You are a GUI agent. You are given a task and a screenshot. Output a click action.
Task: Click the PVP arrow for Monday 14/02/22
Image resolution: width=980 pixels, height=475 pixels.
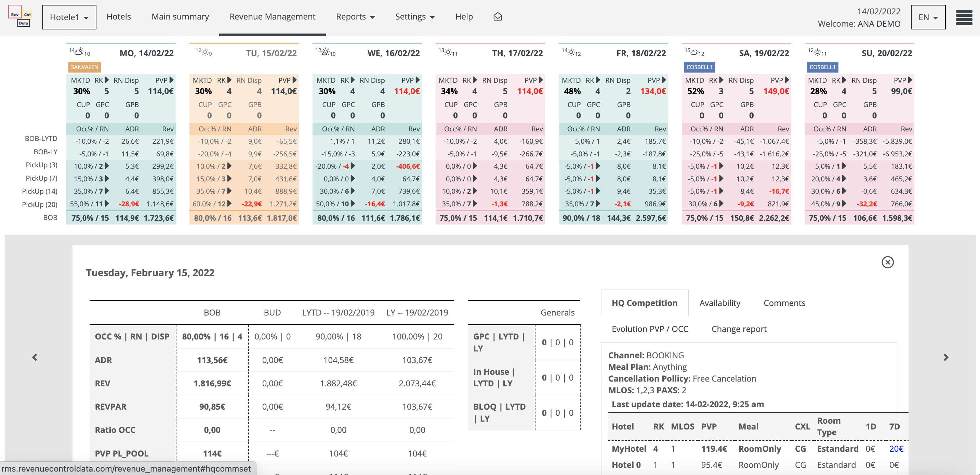(172, 80)
